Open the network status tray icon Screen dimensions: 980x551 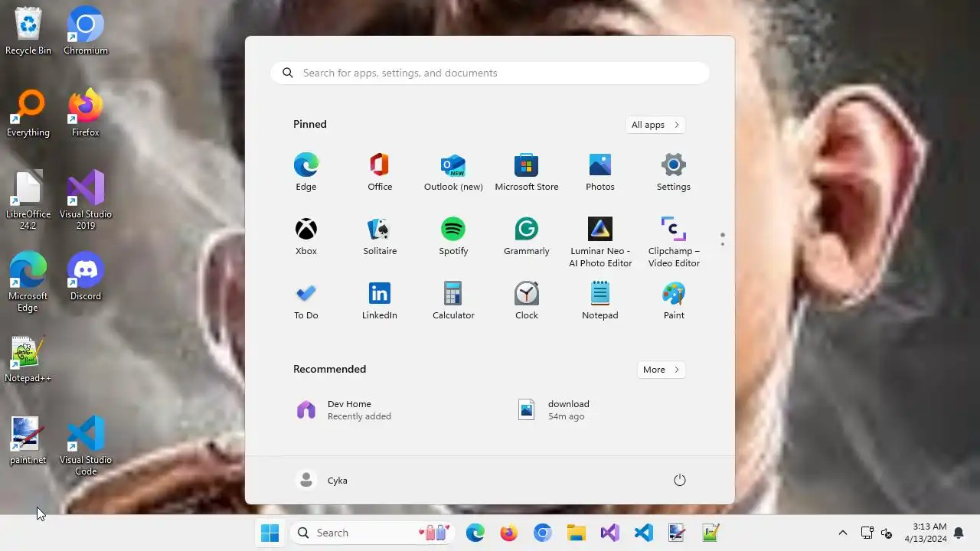tap(867, 533)
